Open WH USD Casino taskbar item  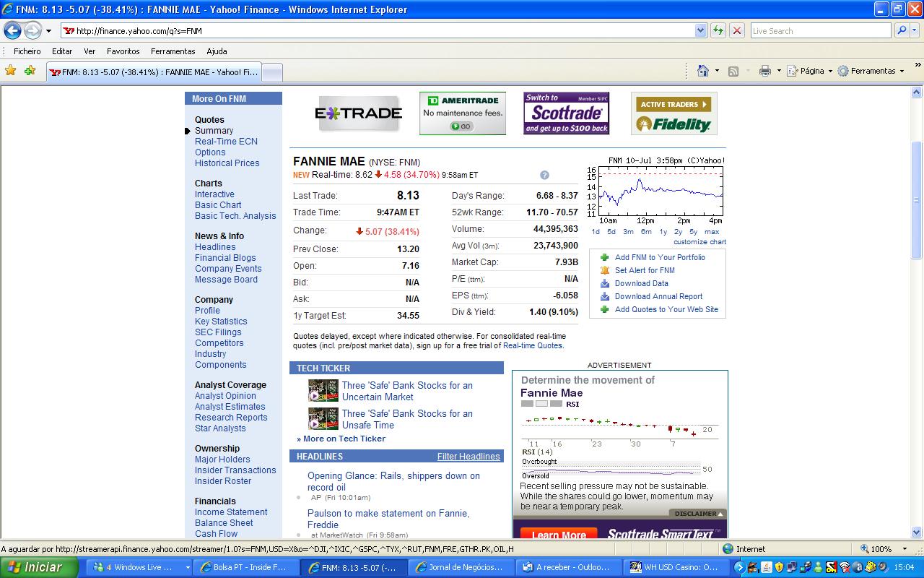[676, 567]
